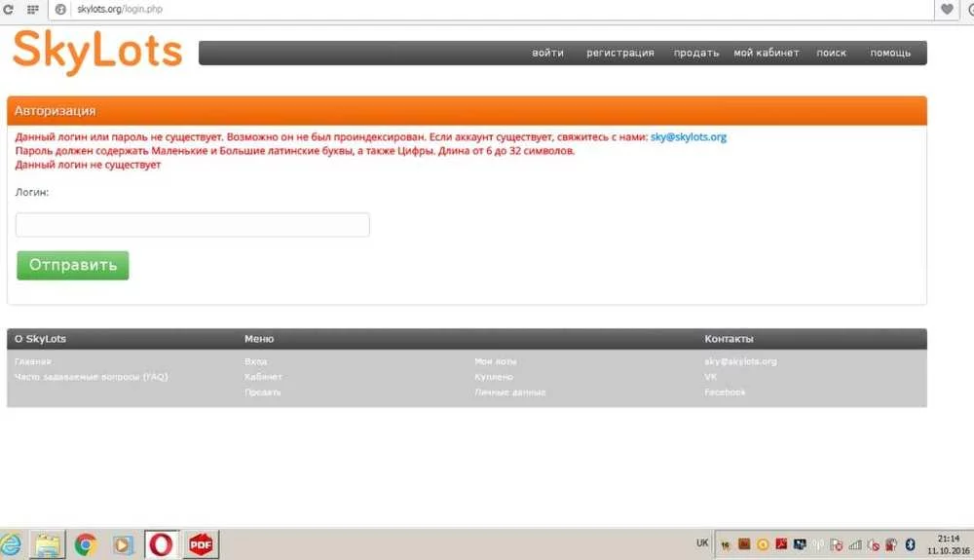Click the 'Контакты' footer heading
This screenshot has width=974, height=560.
[729, 339]
